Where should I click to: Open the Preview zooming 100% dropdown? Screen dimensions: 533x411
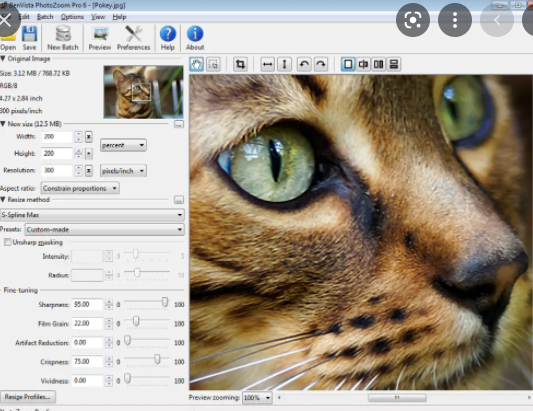pos(257,397)
